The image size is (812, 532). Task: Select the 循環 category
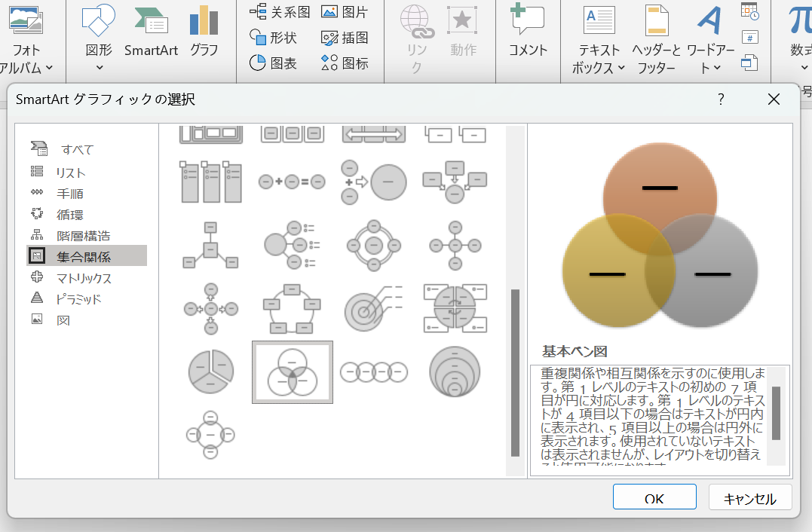pyautogui.click(x=87, y=215)
